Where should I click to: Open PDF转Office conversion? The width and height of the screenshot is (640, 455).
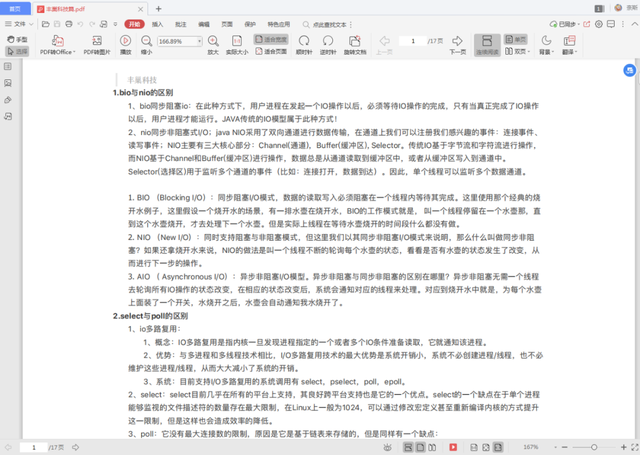(x=58, y=45)
